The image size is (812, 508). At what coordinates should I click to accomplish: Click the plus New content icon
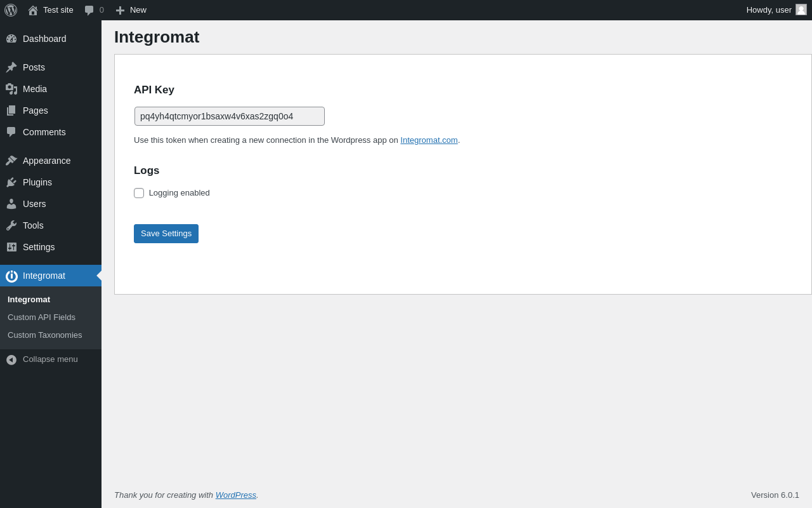(x=120, y=10)
